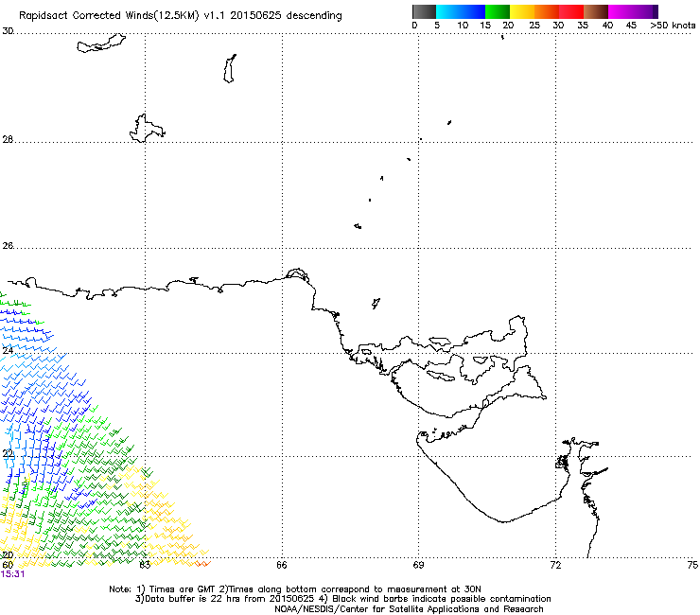Click the '40' legend scale label
The height and width of the screenshot is (615, 700).
coord(607,25)
